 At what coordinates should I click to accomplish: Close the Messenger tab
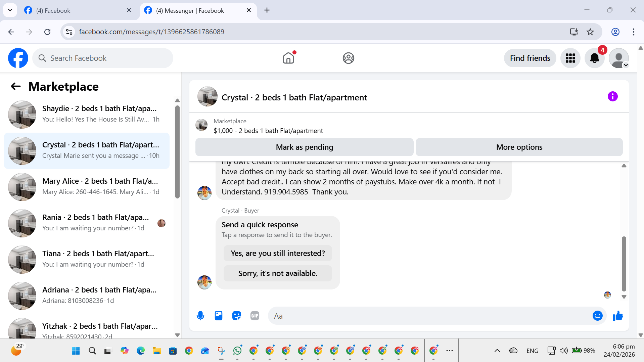(249, 10)
